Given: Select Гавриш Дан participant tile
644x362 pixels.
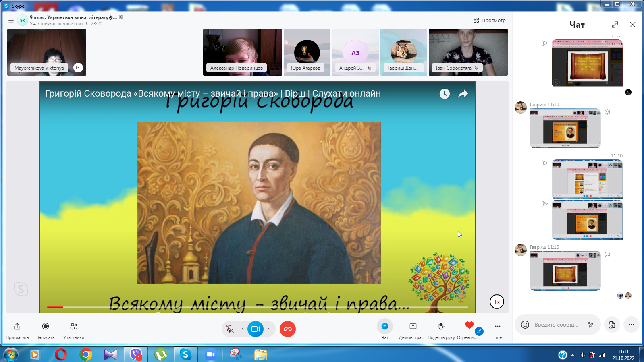Looking at the screenshot, I should click(404, 52).
